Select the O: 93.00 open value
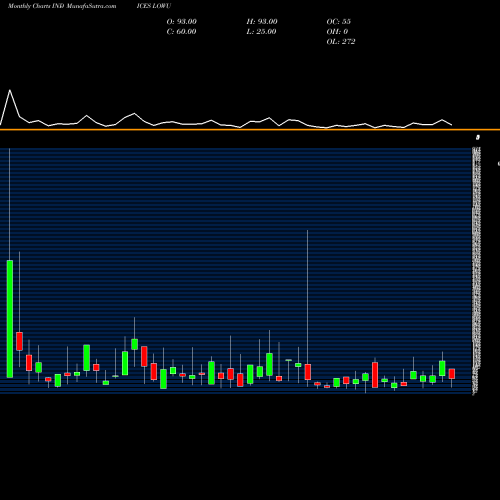 coord(182,22)
